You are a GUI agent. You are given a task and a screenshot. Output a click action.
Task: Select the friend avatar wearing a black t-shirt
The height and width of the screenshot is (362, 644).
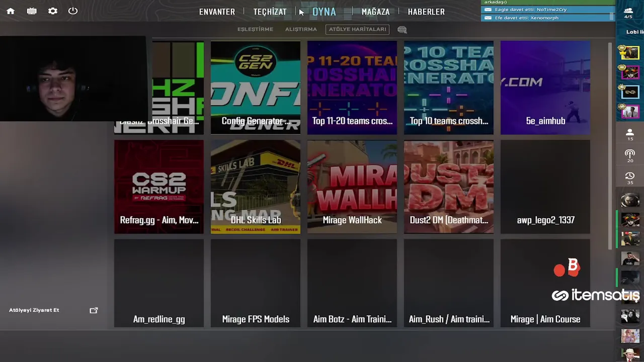[630, 258]
